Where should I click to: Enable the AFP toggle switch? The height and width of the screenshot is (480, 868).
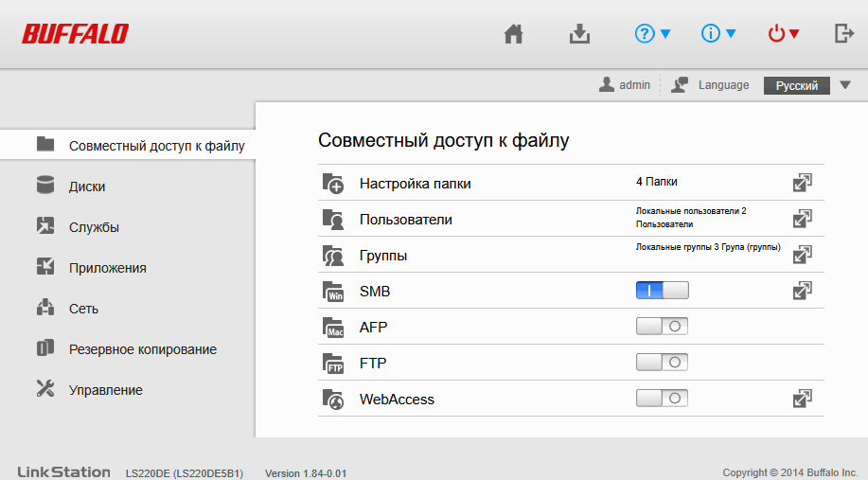point(662,326)
